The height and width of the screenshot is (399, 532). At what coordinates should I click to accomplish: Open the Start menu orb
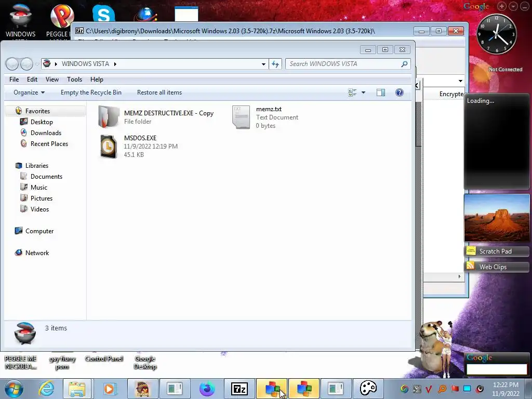14,389
